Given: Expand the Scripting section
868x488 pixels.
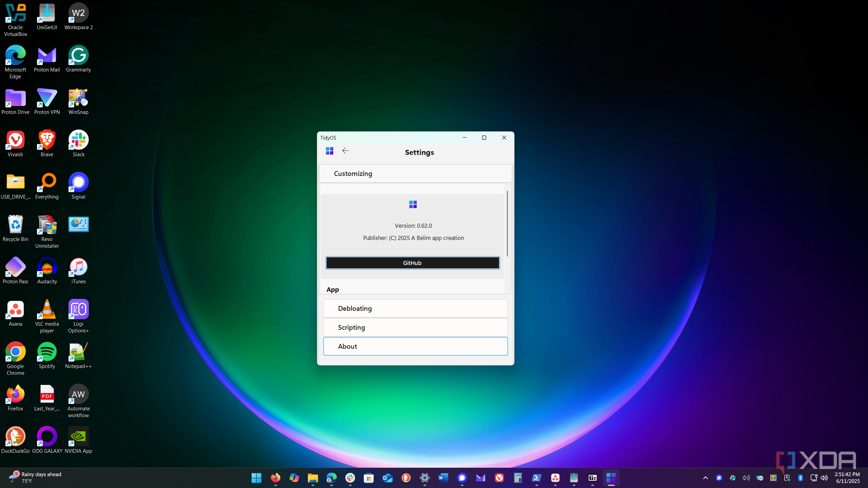Looking at the screenshot, I should pyautogui.click(x=415, y=327).
